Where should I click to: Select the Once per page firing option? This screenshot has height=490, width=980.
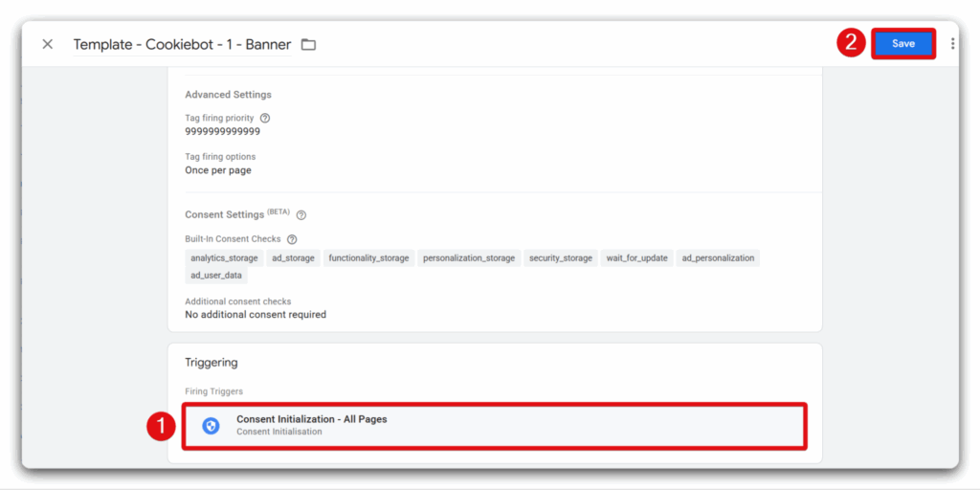218,170
